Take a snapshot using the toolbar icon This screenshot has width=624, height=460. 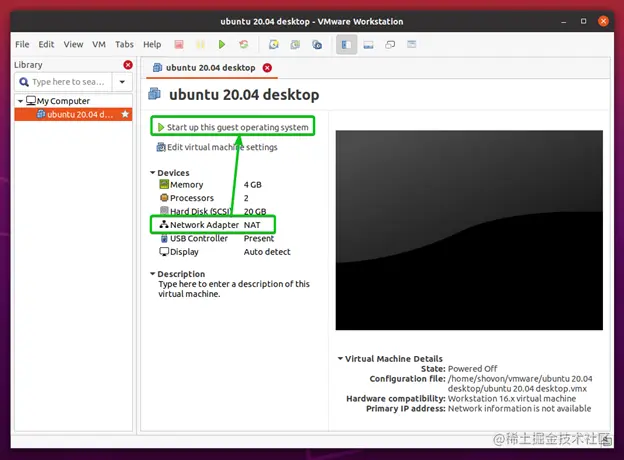(274, 45)
